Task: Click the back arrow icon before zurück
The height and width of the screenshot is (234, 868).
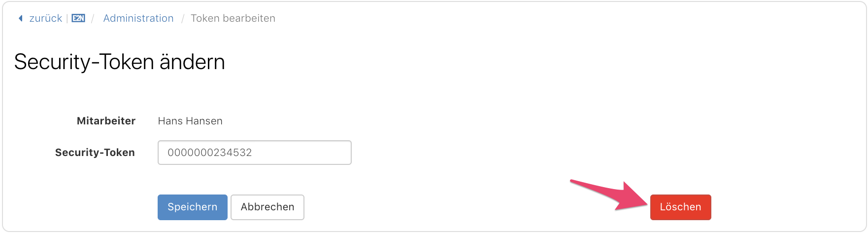Action: tap(21, 18)
